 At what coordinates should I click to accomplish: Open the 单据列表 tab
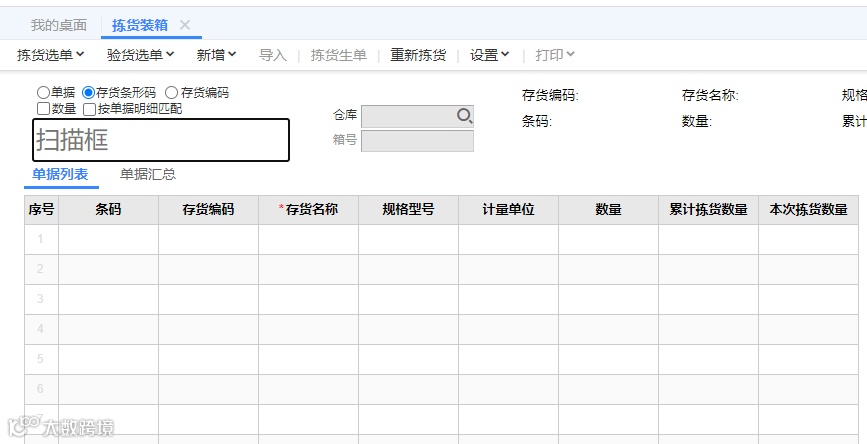coord(60,175)
